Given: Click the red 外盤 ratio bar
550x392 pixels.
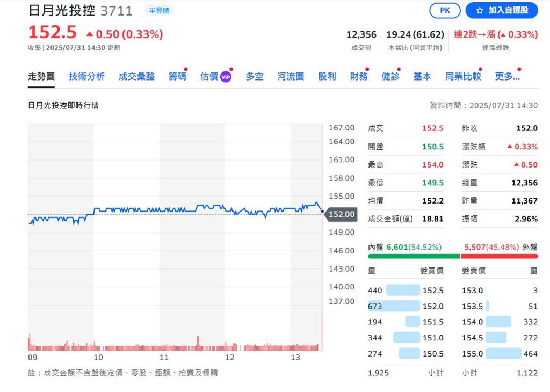Looking at the screenshot, I should (499, 256).
